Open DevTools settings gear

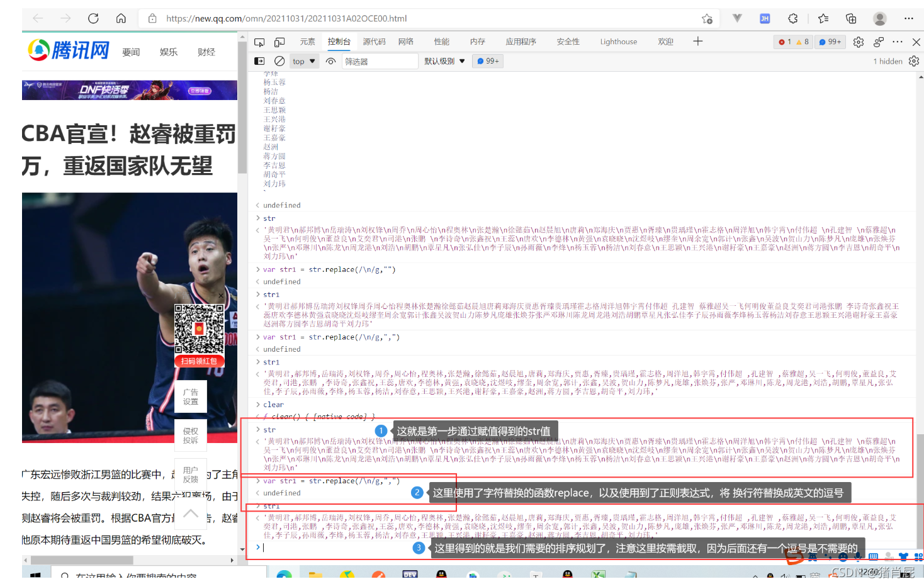click(x=859, y=42)
